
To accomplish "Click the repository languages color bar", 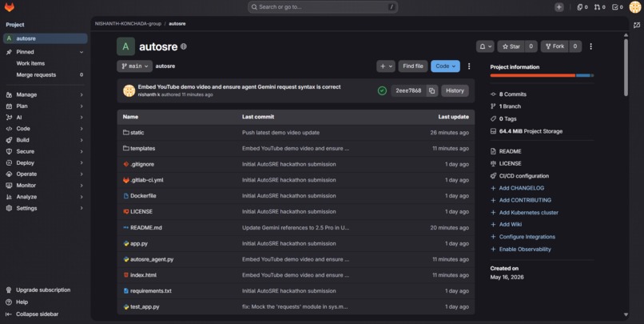I will (542, 75).
